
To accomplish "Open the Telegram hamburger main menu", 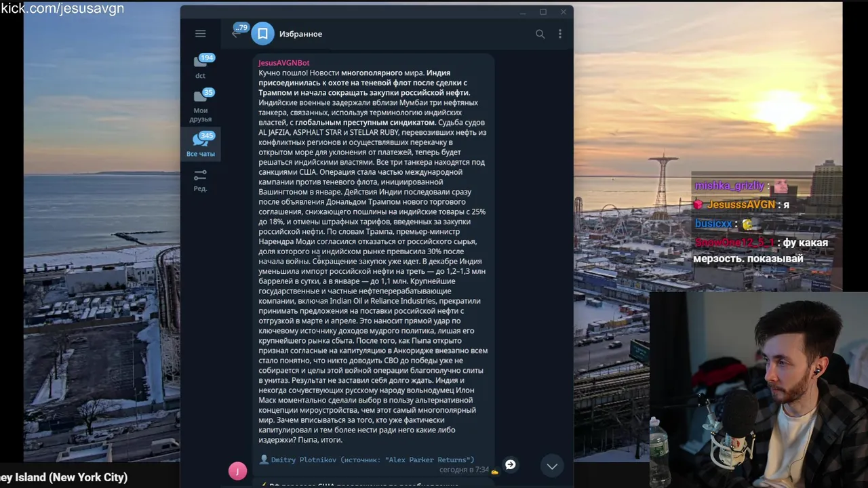I will pos(200,33).
